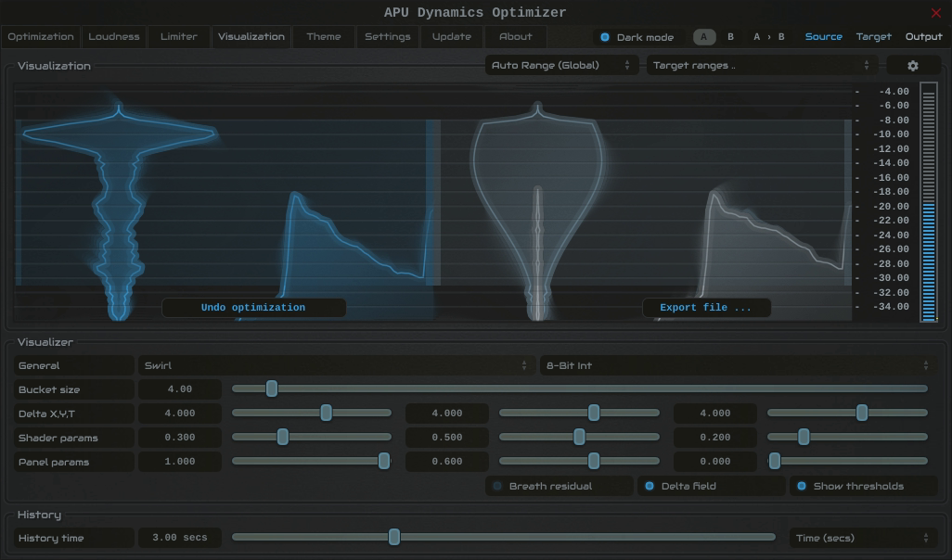Click the Export file ... button
This screenshot has height=560, width=952.
pyautogui.click(x=706, y=308)
